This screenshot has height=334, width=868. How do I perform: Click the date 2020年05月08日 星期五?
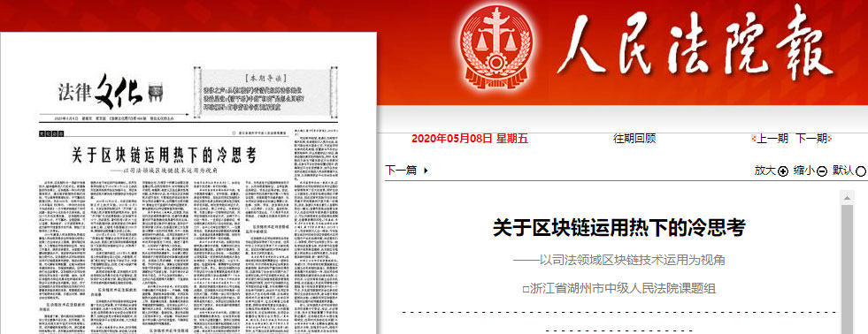pos(470,138)
